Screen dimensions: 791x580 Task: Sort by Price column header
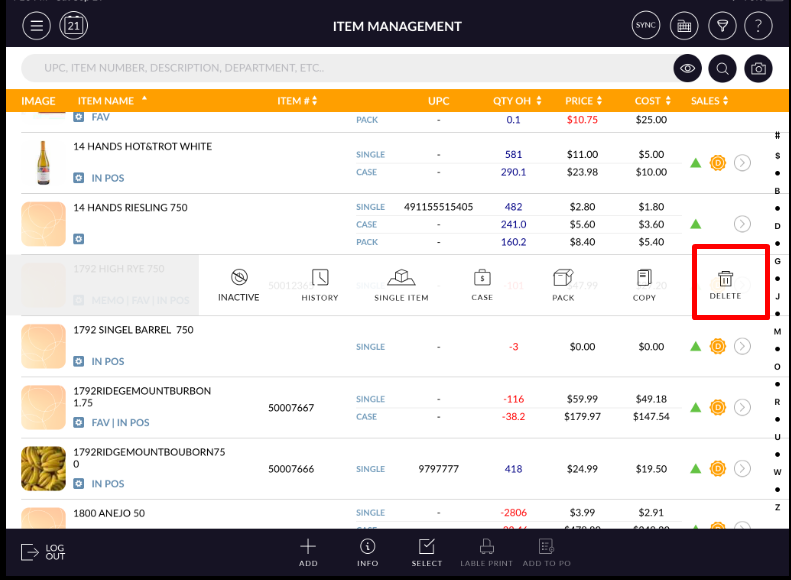click(584, 101)
